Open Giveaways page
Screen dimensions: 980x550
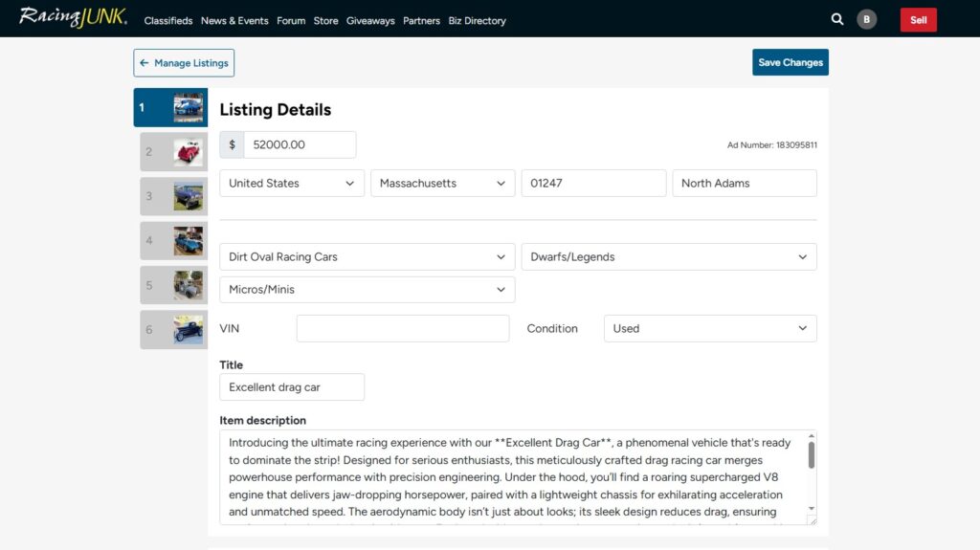(x=370, y=21)
